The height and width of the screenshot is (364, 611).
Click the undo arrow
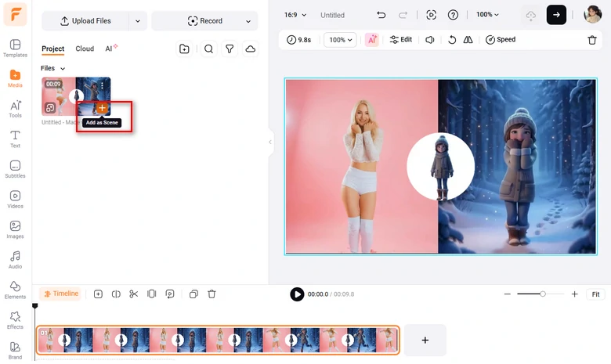[381, 15]
